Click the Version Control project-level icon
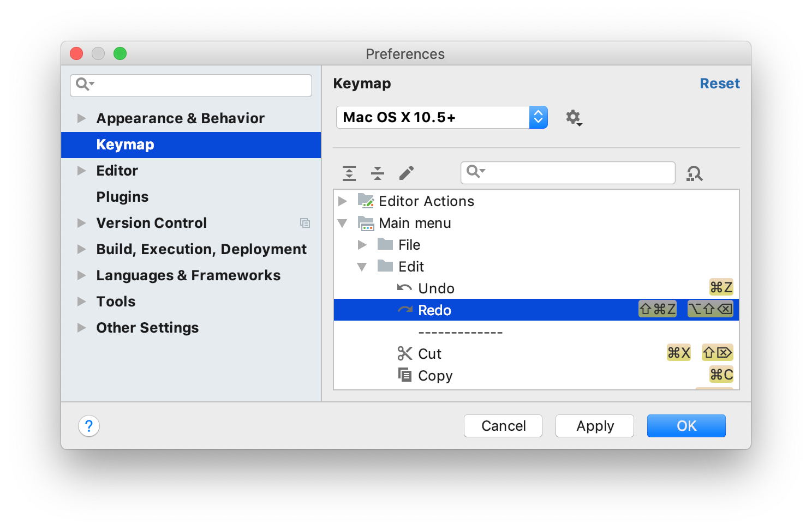Image resolution: width=812 pixels, height=530 pixels. pos(305,223)
